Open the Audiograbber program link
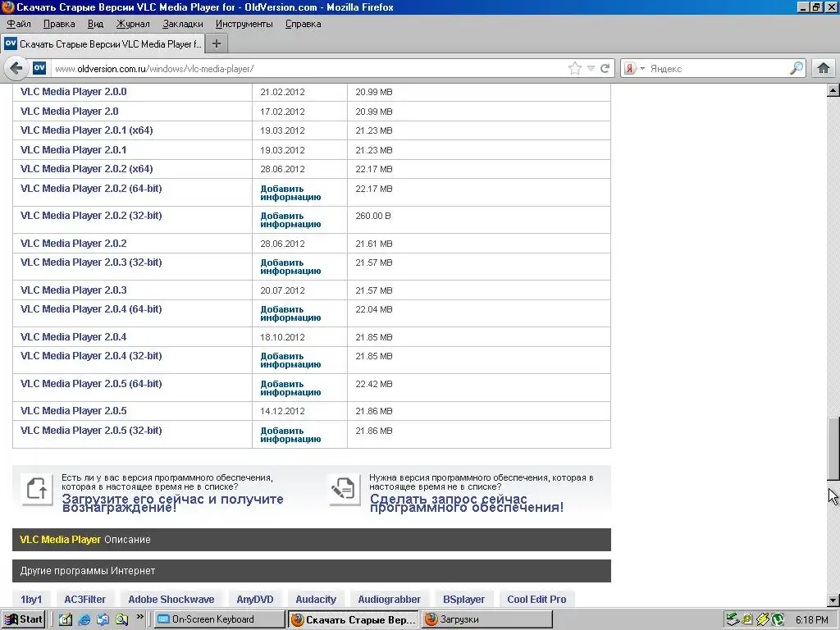This screenshot has width=840, height=630. (x=389, y=600)
